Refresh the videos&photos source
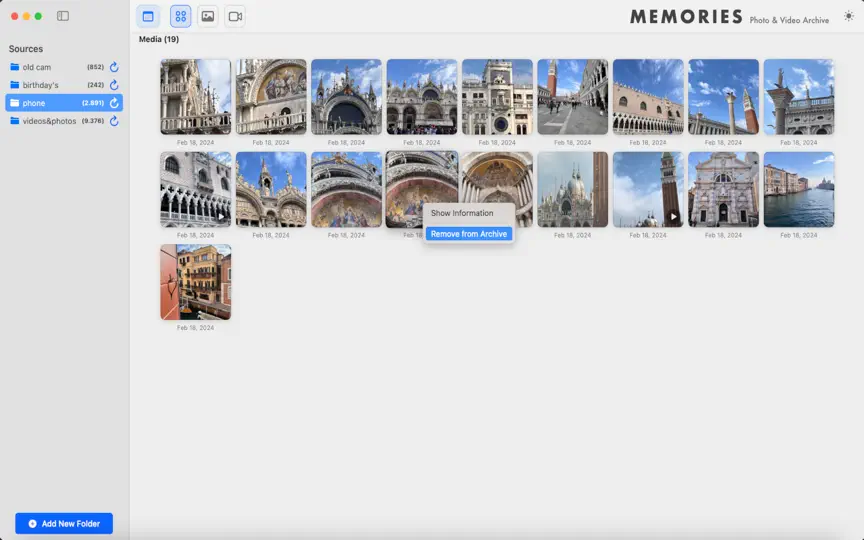 pos(114,121)
